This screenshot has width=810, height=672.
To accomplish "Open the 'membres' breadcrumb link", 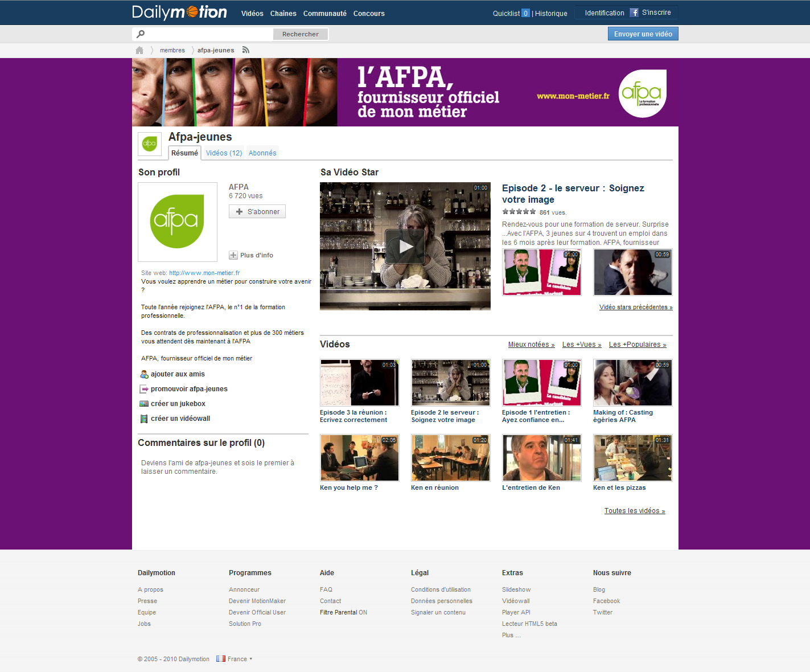I will pos(172,50).
